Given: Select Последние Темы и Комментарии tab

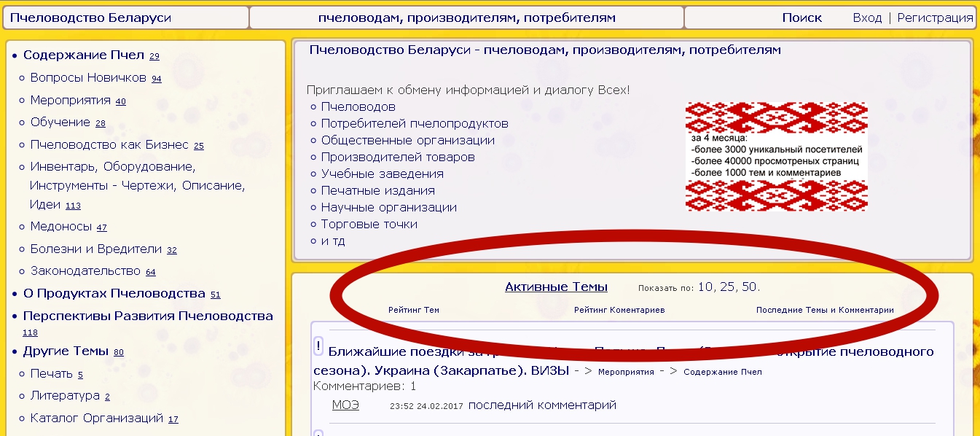Looking at the screenshot, I should click(825, 310).
